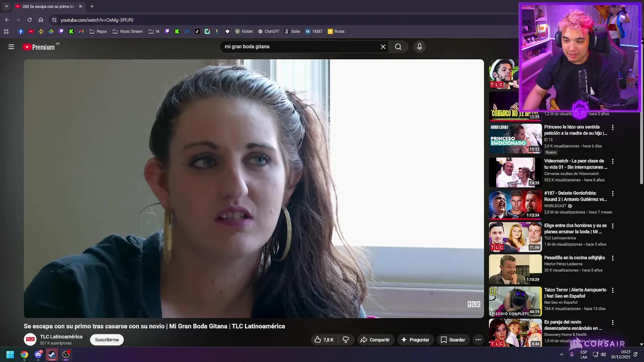Open the YouTube bookmark icon

pos(31,31)
